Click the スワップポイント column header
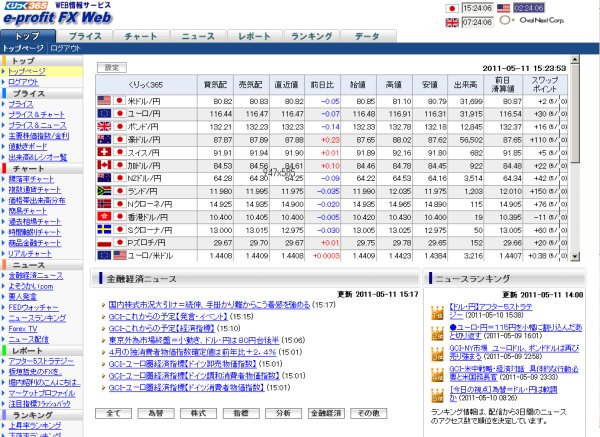The image size is (600, 437). click(x=545, y=85)
